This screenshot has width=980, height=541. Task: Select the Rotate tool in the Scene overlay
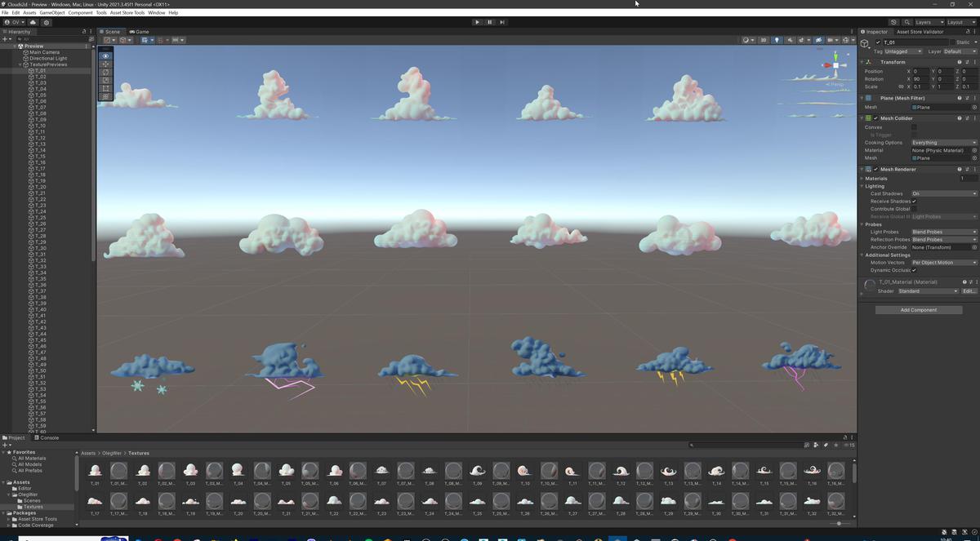click(105, 72)
